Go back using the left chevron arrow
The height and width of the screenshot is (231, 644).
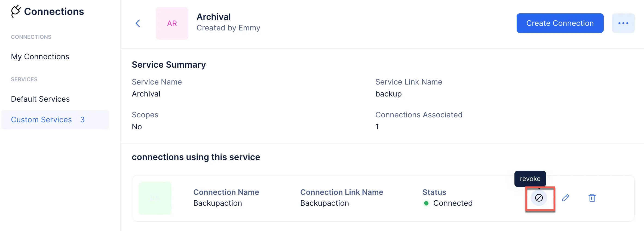(x=138, y=23)
